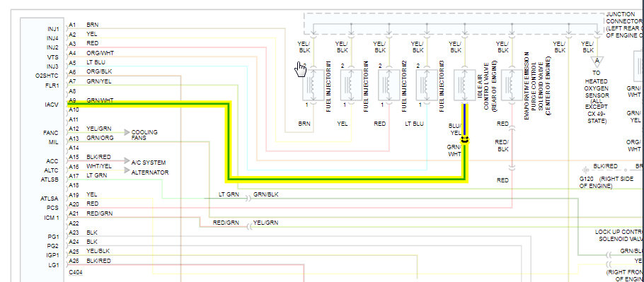
Task: Select the FANC signal label
Action: coord(52,133)
